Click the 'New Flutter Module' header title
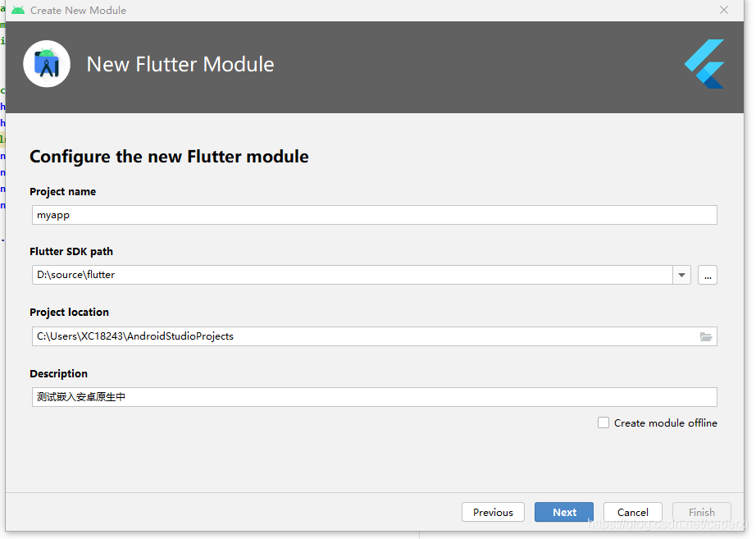Image resolution: width=756 pixels, height=539 pixels. point(180,64)
